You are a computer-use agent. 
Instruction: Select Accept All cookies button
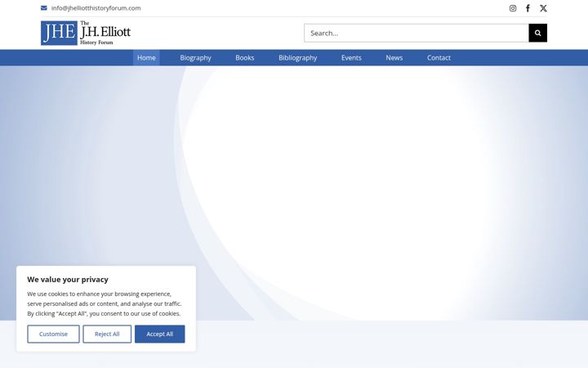[160, 334]
